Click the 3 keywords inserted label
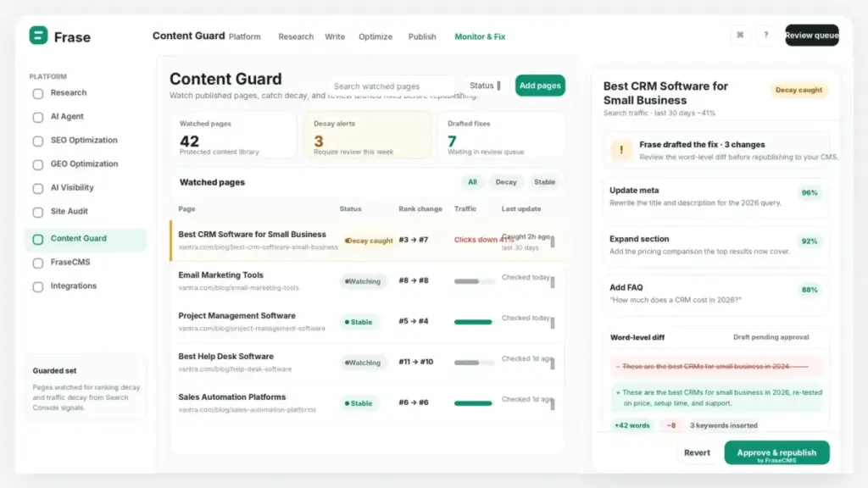Image resolution: width=868 pixels, height=488 pixels. pos(724,425)
